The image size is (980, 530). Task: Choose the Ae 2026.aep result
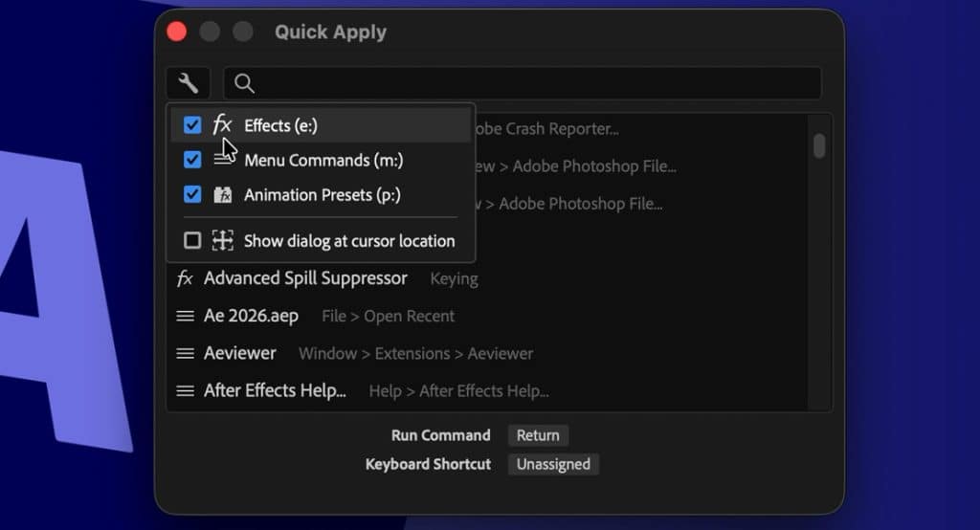click(487, 316)
